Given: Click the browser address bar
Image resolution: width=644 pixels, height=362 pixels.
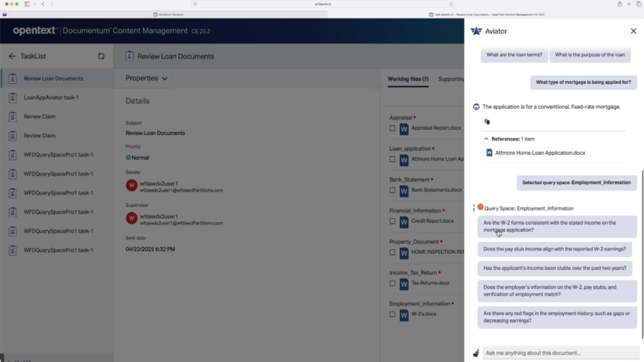Looking at the screenshot, I should click(323, 4).
